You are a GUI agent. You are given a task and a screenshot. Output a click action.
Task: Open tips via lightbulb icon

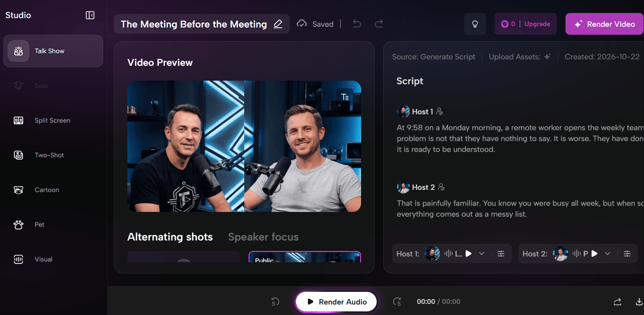pos(475,24)
